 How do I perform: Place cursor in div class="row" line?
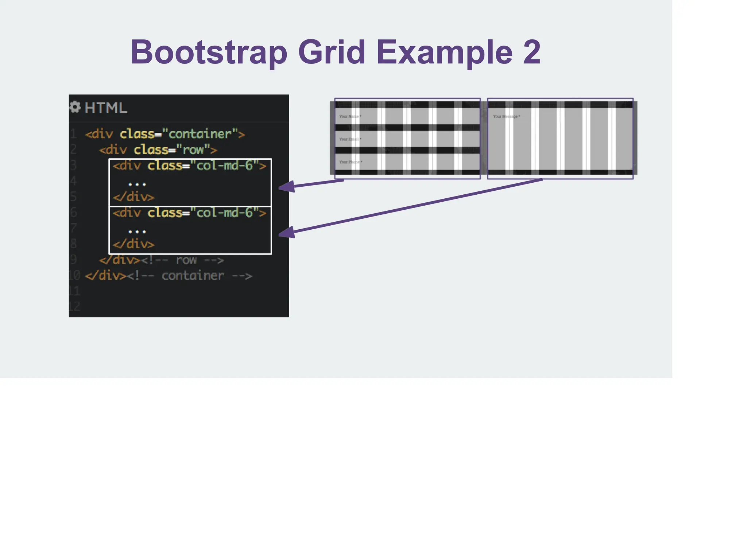(x=158, y=150)
